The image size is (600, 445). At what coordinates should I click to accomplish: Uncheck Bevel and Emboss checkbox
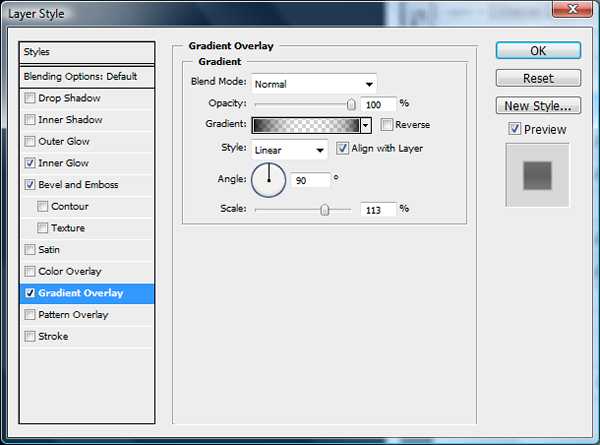[x=29, y=185]
